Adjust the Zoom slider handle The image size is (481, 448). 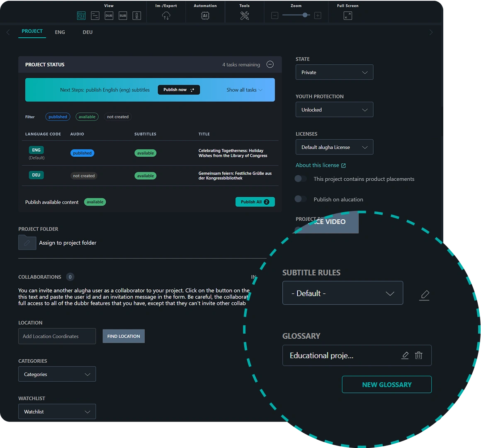pyautogui.click(x=305, y=15)
